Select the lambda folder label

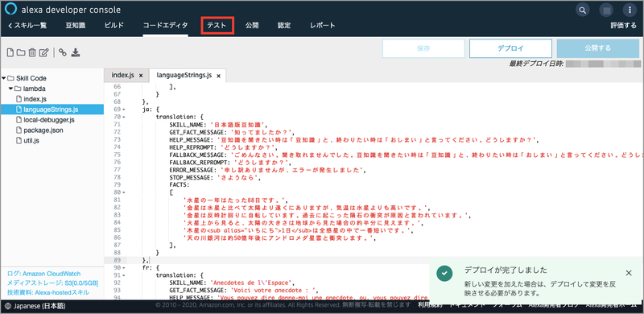34,89
